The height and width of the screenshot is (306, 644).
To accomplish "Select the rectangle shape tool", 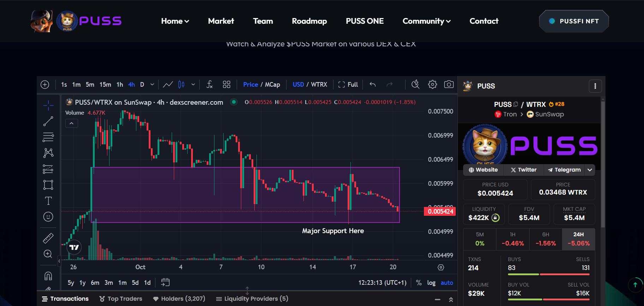I will (x=48, y=185).
